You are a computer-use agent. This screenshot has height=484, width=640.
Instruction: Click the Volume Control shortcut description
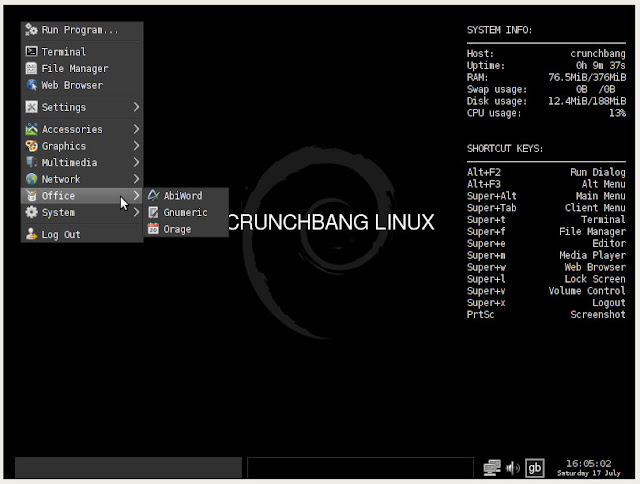(x=587, y=291)
